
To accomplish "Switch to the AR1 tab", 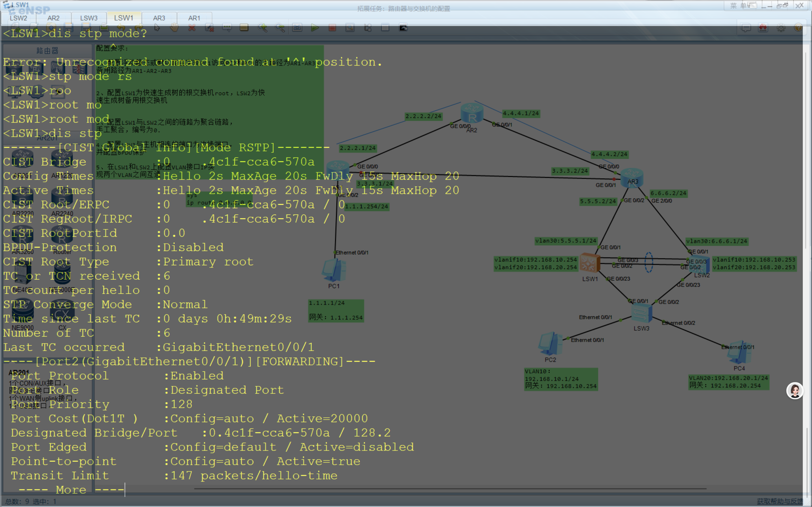I will pos(194,18).
